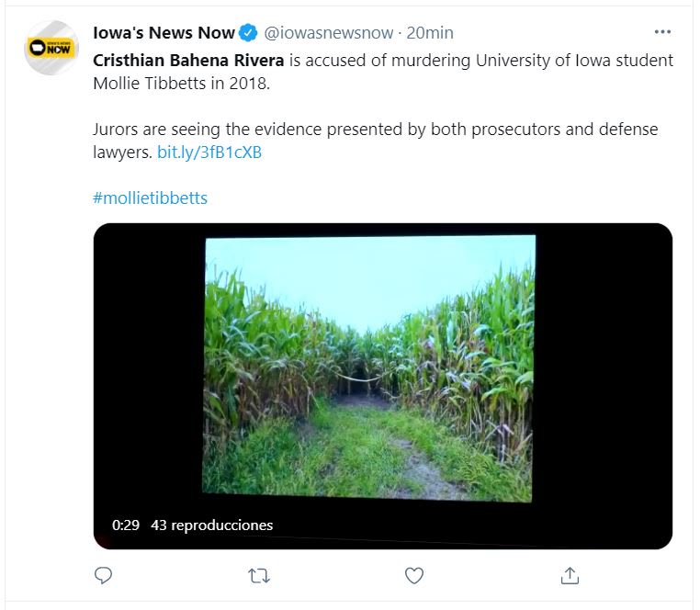The width and height of the screenshot is (700, 610).
Task: Reply to the tweet
Action: (x=104, y=576)
